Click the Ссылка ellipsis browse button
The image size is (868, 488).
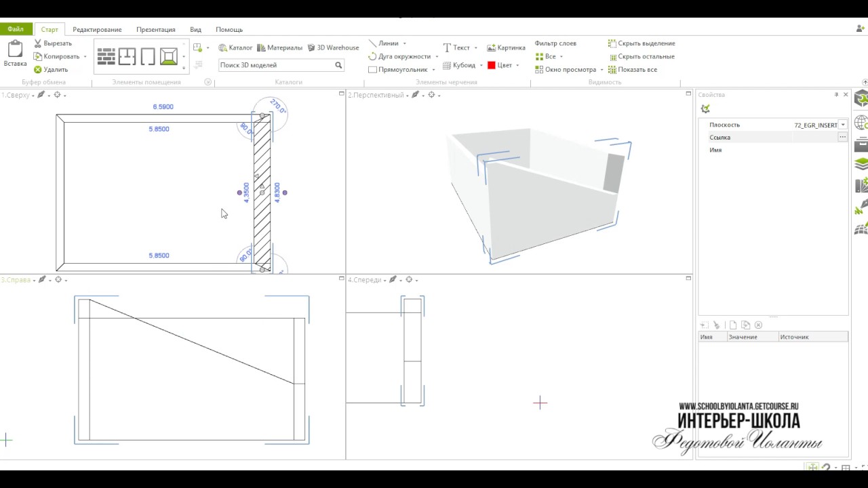pos(842,137)
